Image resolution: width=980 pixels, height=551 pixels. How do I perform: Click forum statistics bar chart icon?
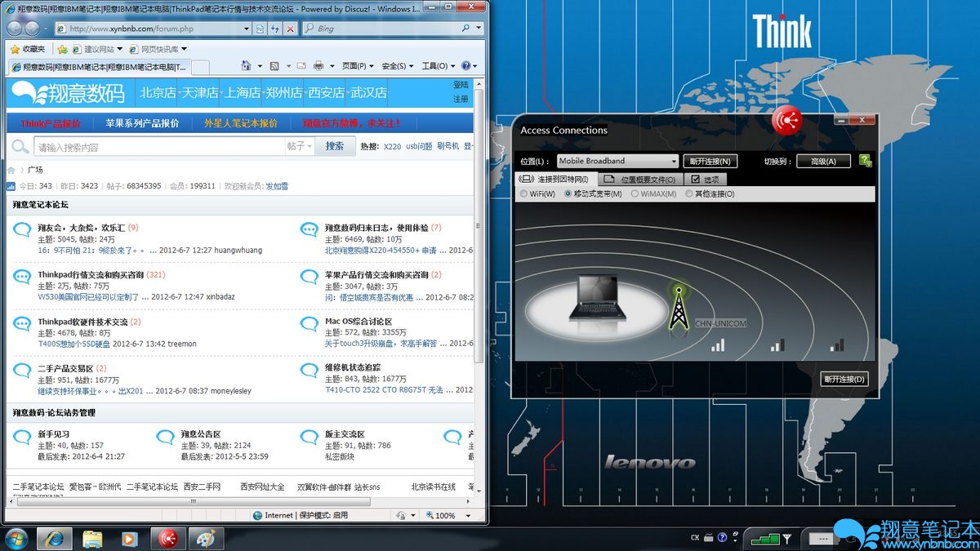(x=11, y=186)
